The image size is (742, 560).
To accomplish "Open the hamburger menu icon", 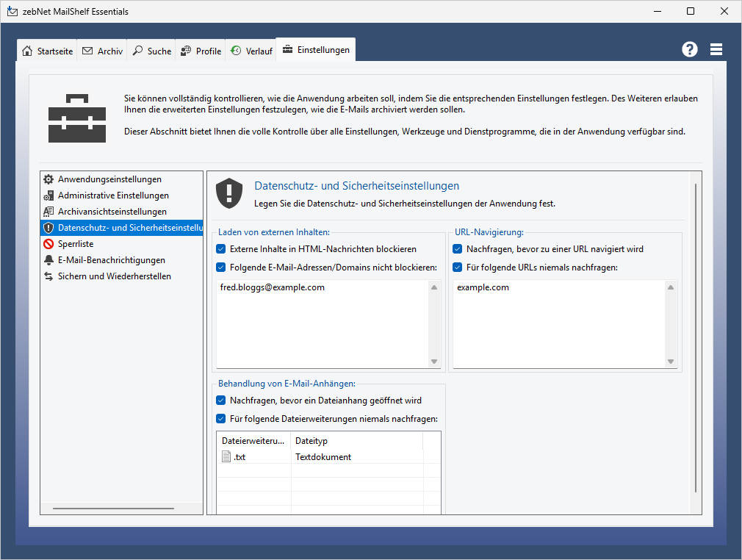I will tap(716, 49).
